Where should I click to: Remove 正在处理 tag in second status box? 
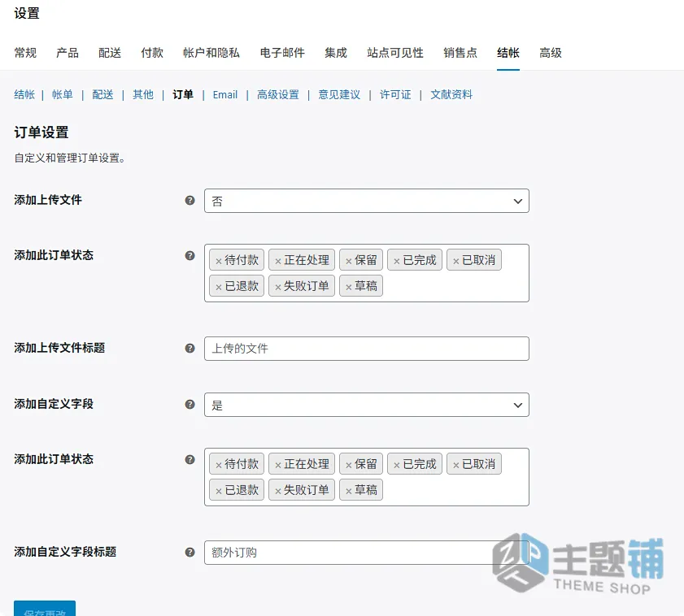[x=278, y=465]
